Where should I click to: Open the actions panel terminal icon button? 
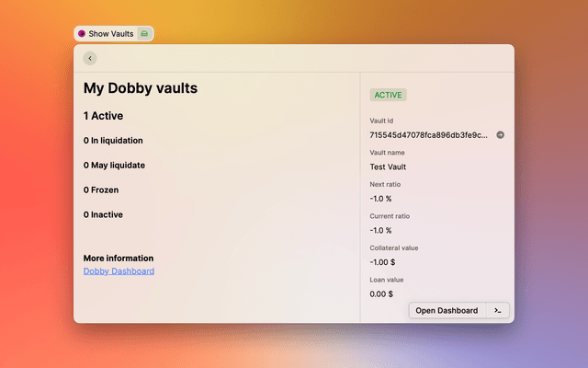point(497,311)
